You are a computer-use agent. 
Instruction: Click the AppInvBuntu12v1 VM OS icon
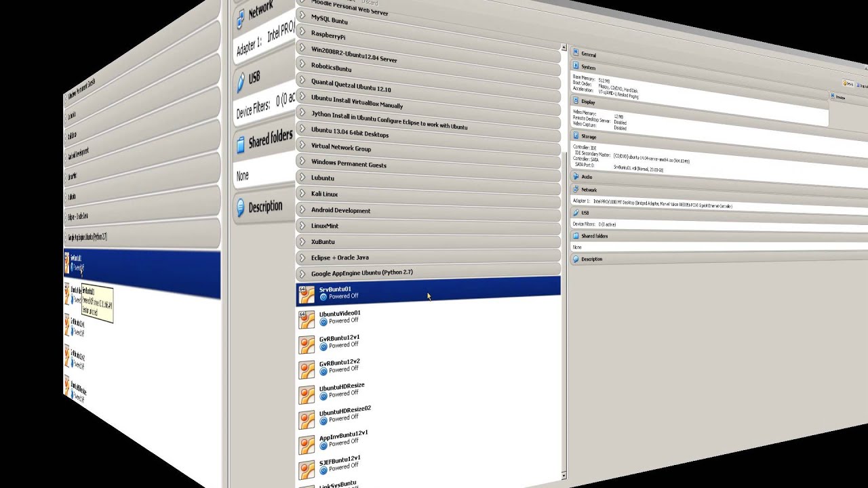pos(307,445)
